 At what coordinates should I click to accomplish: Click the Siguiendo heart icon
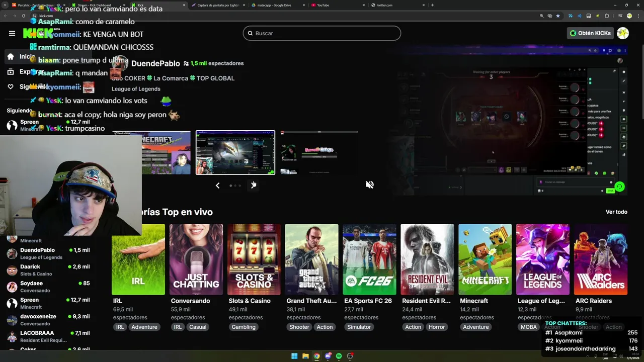coord(11,87)
